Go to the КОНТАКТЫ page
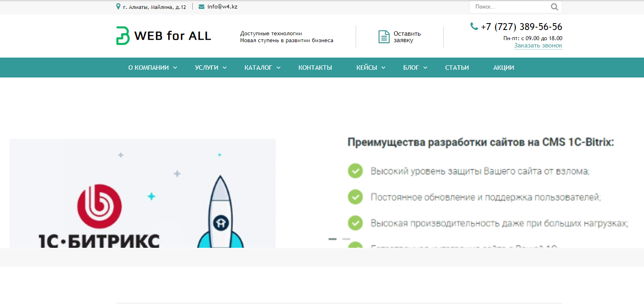Viewport: 644px width, 305px height. 315,68
